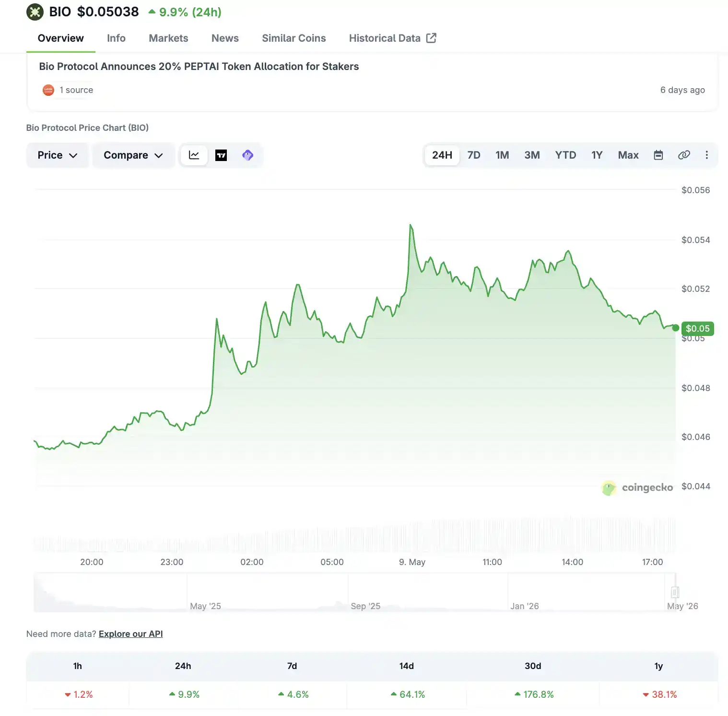Open the Explore our API link
The width and height of the screenshot is (728, 716).
point(131,634)
